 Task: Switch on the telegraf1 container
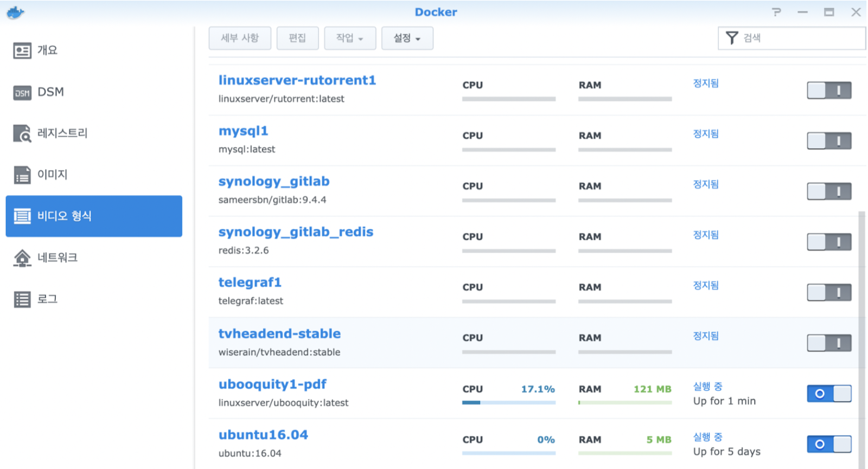click(x=829, y=293)
